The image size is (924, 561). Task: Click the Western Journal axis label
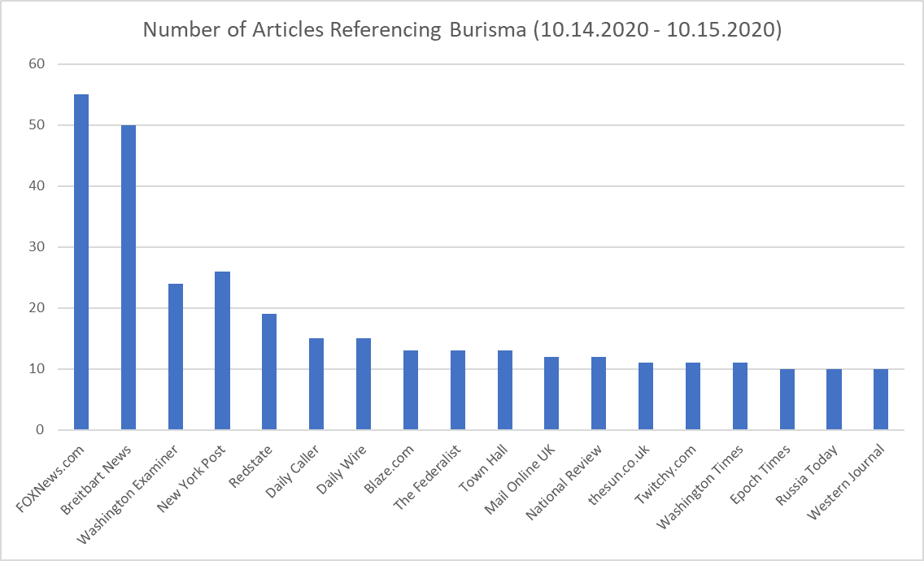[x=846, y=482]
